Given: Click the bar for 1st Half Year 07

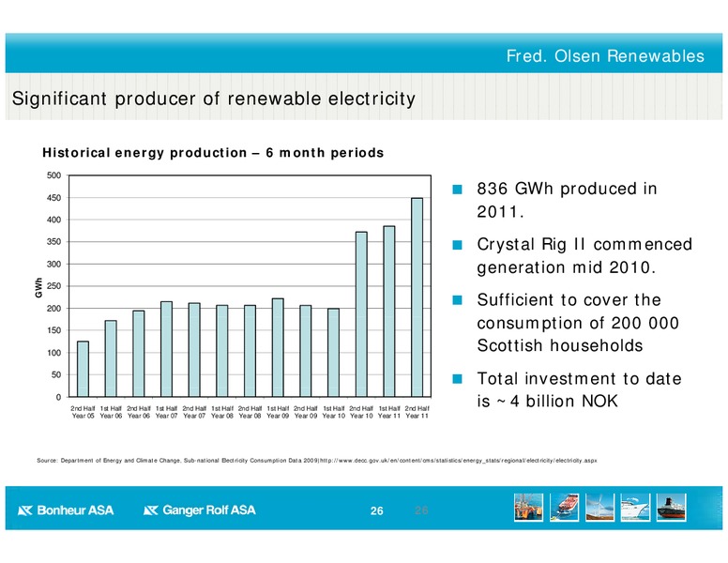Looking at the screenshot, I should pyautogui.click(x=167, y=349).
